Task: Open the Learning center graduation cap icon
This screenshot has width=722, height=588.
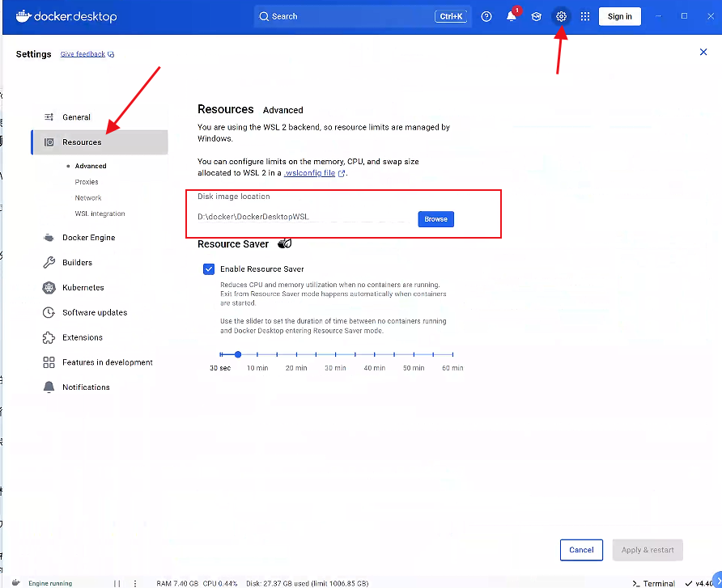Action: point(536,16)
